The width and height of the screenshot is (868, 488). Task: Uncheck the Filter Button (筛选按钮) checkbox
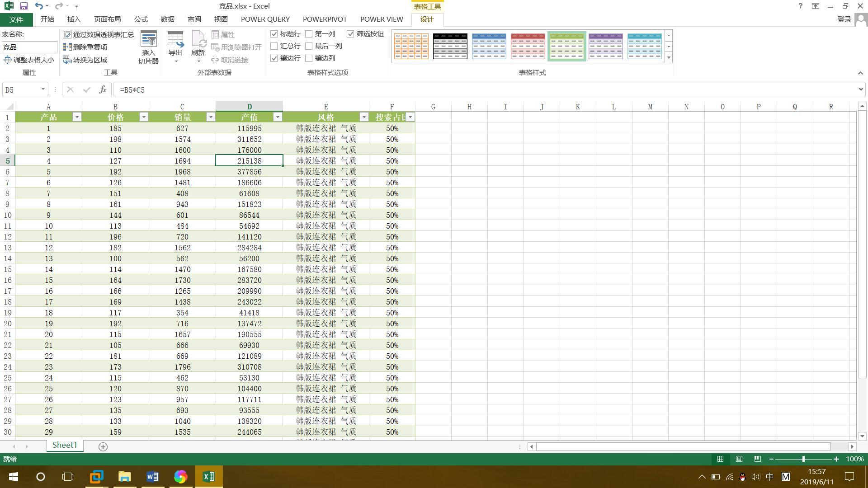coord(350,34)
